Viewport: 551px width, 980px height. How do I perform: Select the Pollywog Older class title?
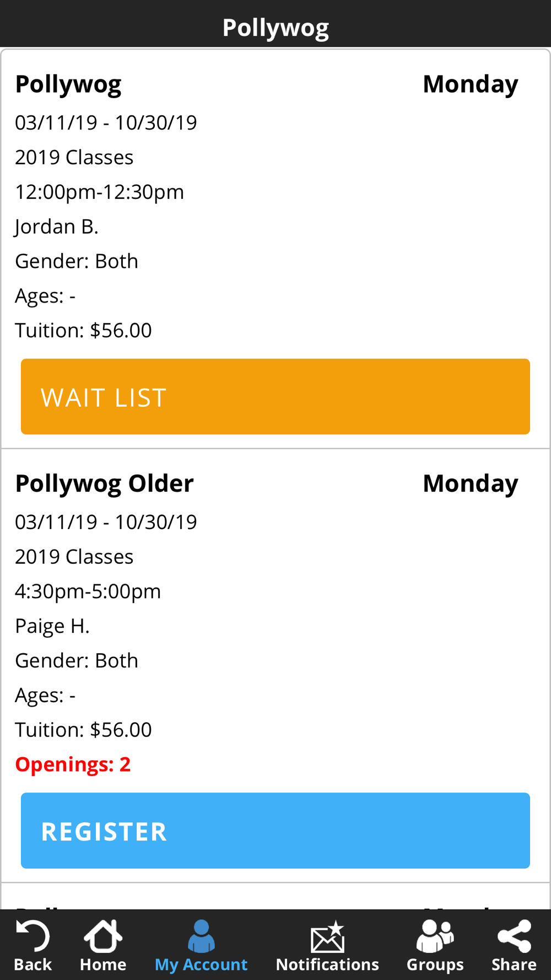pyautogui.click(x=104, y=483)
